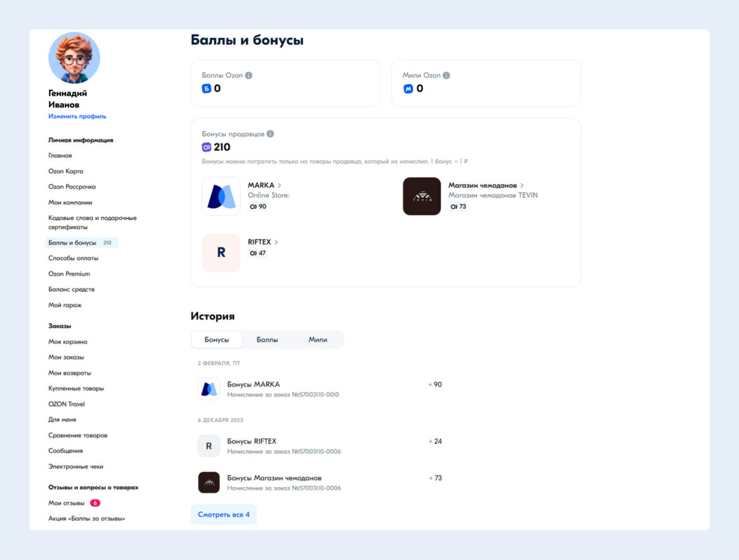739x560 pixels.
Task: Switch to the Баллы history tab
Action: (267, 339)
